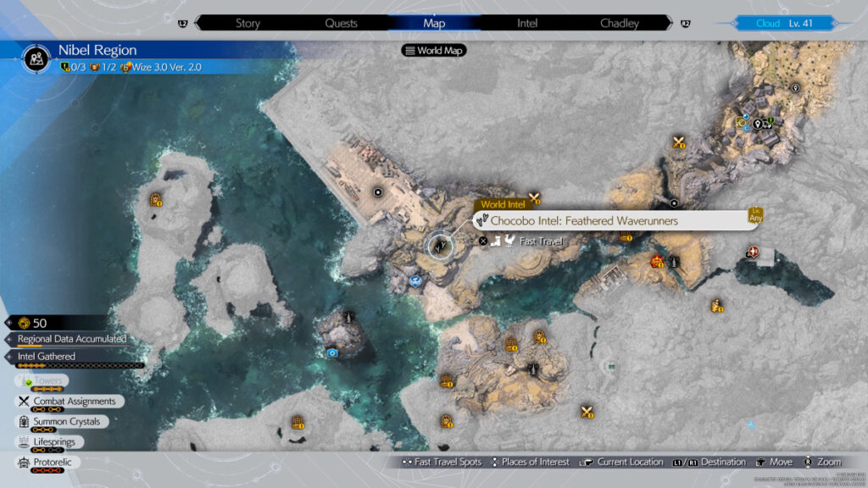Open the World Map selector
This screenshot has width=868, height=488.
pyautogui.click(x=435, y=51)
